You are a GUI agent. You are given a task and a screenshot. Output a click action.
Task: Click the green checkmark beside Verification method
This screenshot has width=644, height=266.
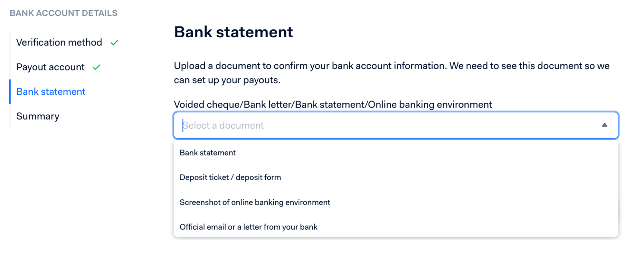pyautogui.click(x=114, y=43)
